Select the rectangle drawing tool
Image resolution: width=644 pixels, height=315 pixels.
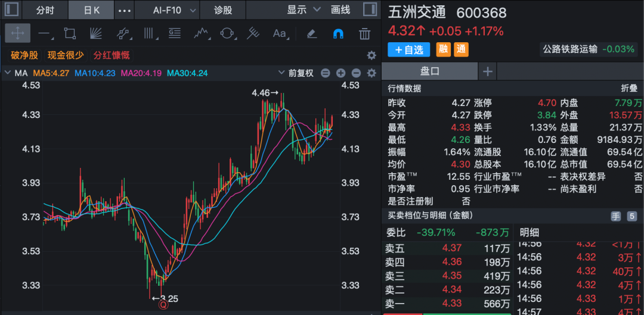[x=70, y=33]
